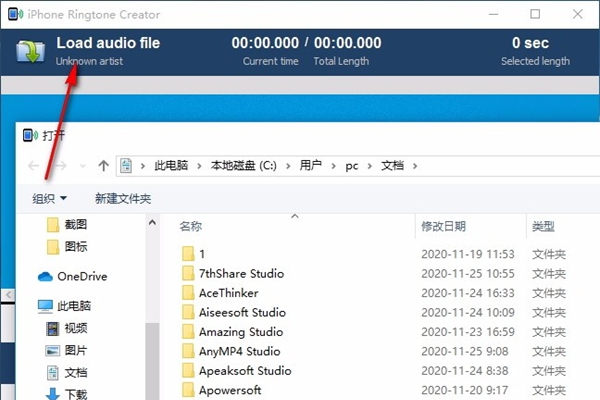Click the folder icon beside AnyMP4 Studio
Image resolution: width=600 pixels, height=400 pixels.
(x=188, y=351)
